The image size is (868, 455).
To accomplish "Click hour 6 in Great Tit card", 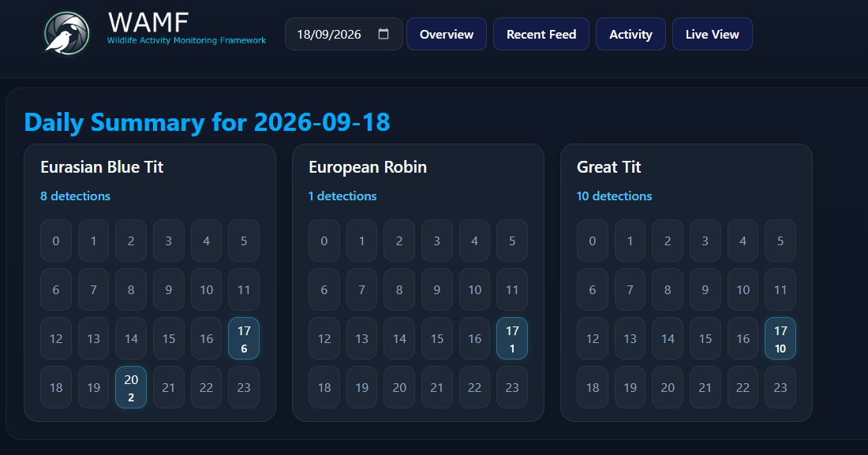I will coord(593,289).
